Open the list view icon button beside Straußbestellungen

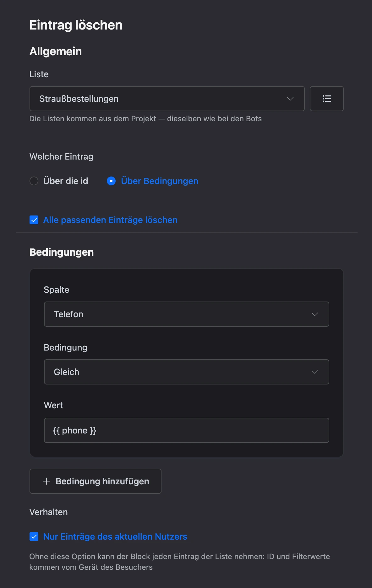click(x=326, y=99)
